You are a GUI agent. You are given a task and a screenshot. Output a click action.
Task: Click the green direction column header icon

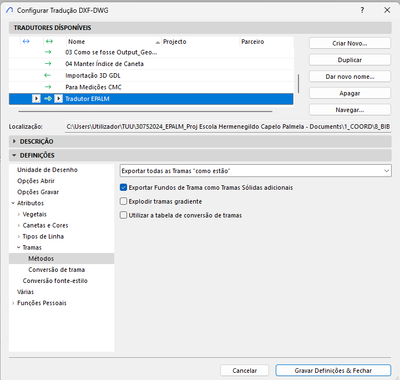[x=49, y=41]
